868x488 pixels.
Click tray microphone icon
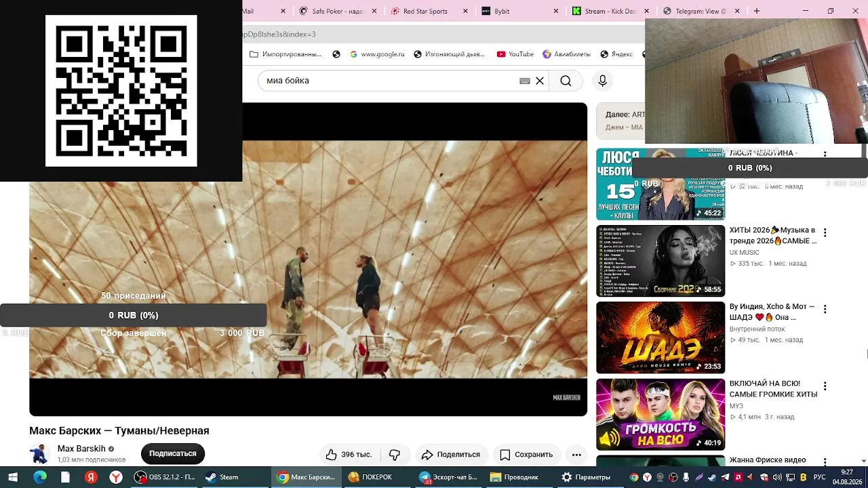(686, 477)
